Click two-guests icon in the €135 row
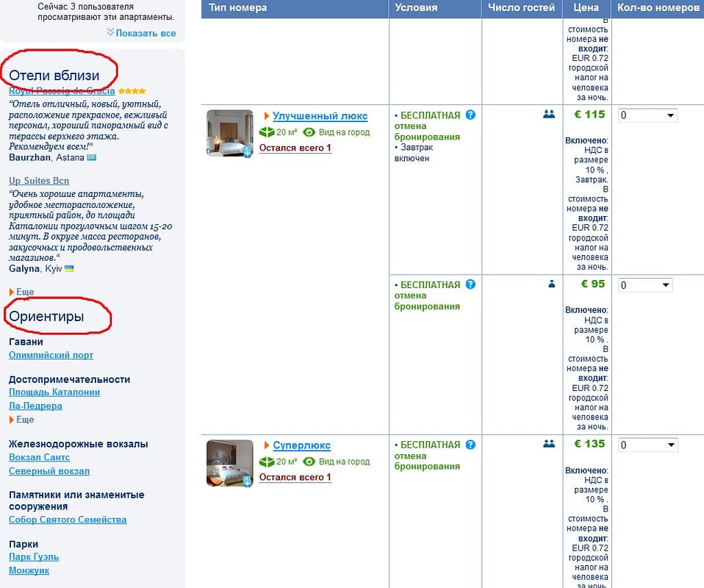The width and height of the screenshot is (704, 588). (x=548, y=444)
